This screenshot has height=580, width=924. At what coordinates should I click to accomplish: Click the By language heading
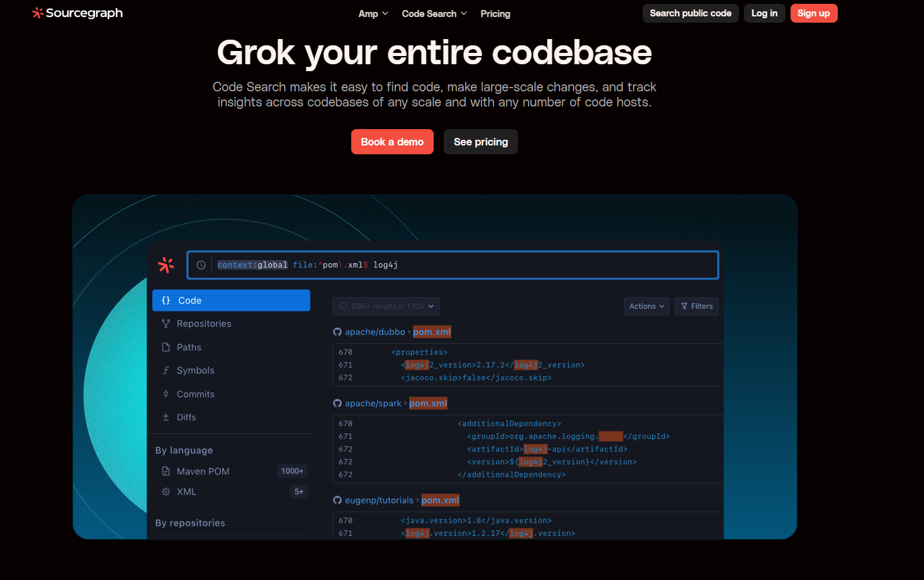(x=184, y=450)
